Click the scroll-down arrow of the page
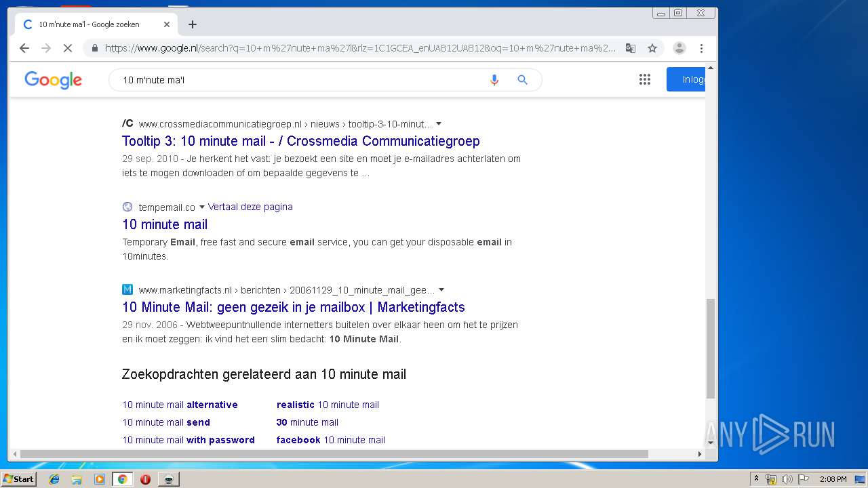 coord(711,443)
